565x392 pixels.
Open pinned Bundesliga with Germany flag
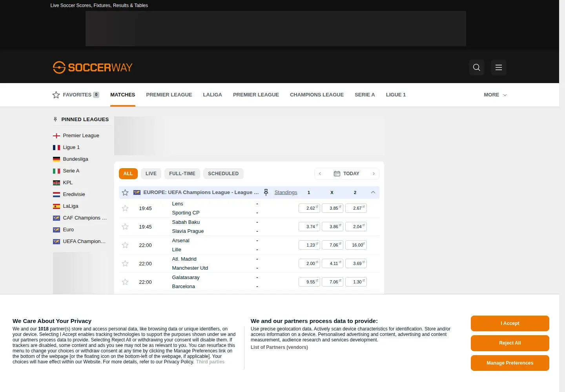pyautogui.click(x=71, y=159)
